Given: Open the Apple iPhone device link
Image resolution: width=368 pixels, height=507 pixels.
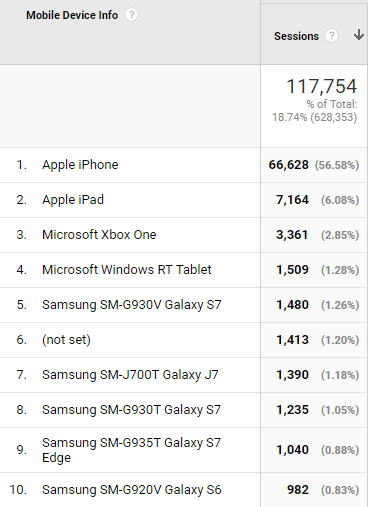Looking at the screenshot, I should [x=80, y=165].
